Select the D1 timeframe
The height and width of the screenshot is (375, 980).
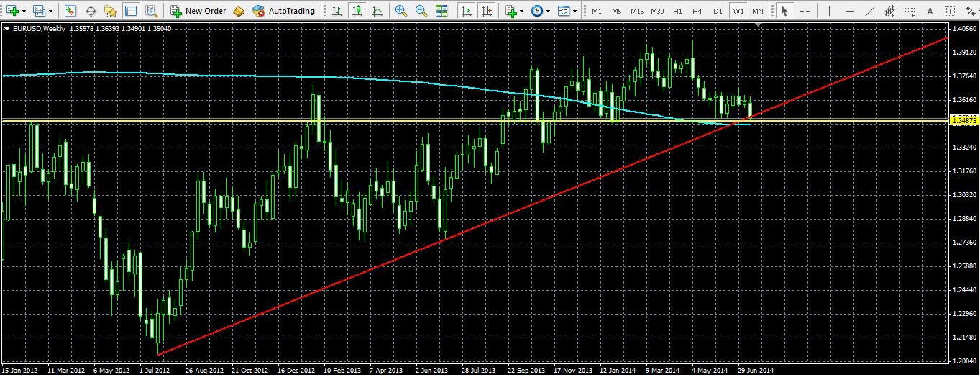click(717, 11)
